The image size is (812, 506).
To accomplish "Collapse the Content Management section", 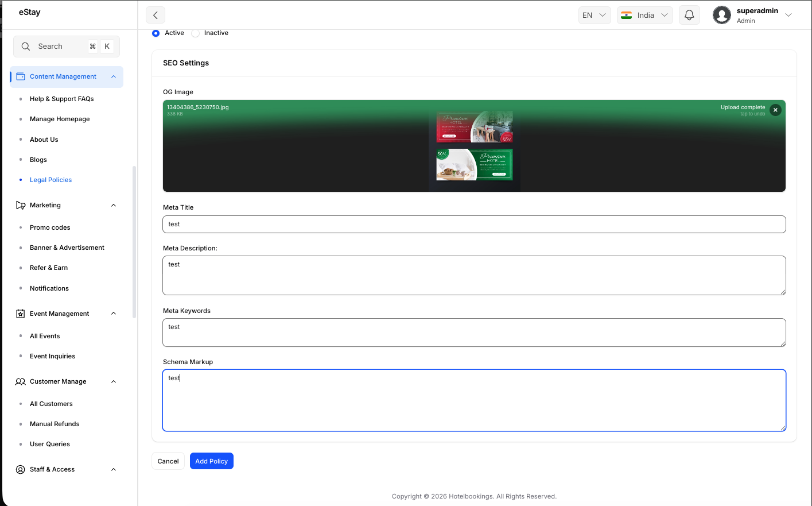I will point(114,76).
